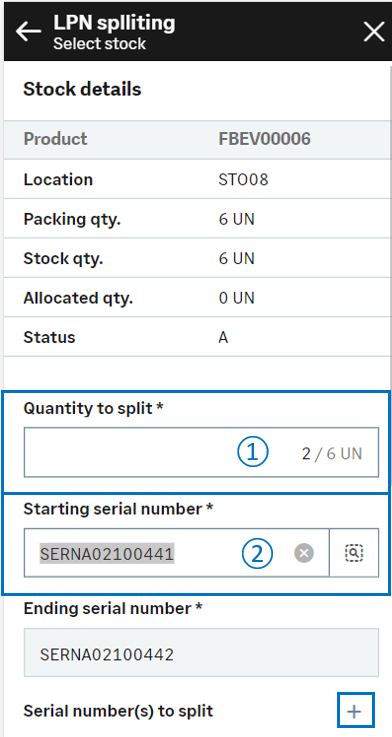Select the Packing qty. 6 UN row
This screenshot has width=392, height=737.
click(x=197, y=219)
